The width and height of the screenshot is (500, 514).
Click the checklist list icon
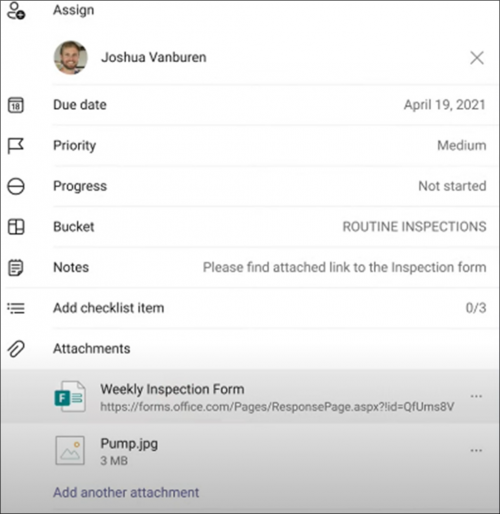point(16,308)
